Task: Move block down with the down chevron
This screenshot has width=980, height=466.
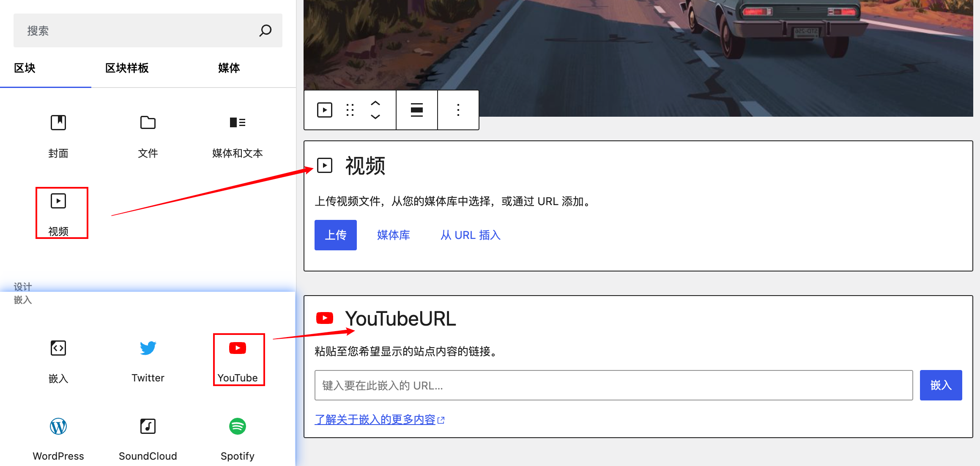Action: click(375, 117)
